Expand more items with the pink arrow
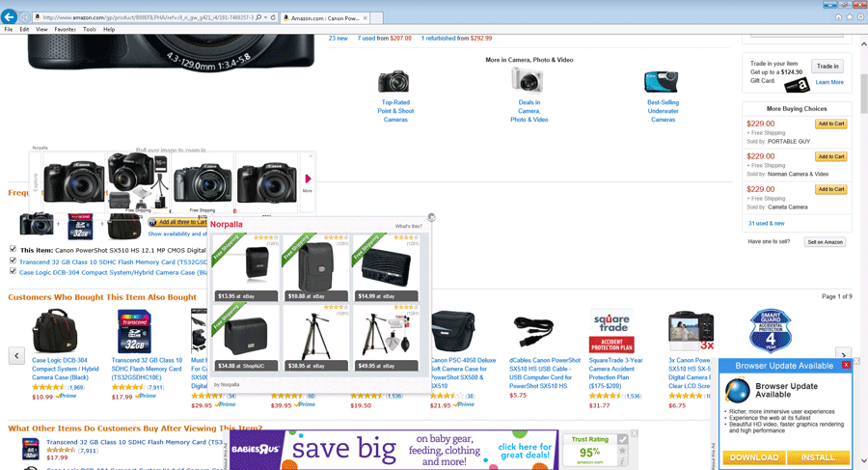 point(308,180)
